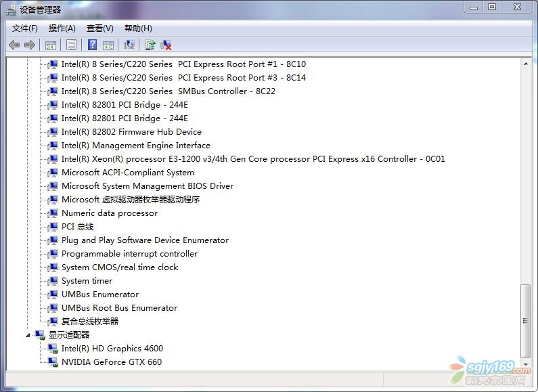
Task: Select Numeric data processor
Action: [x=110, y=213]
